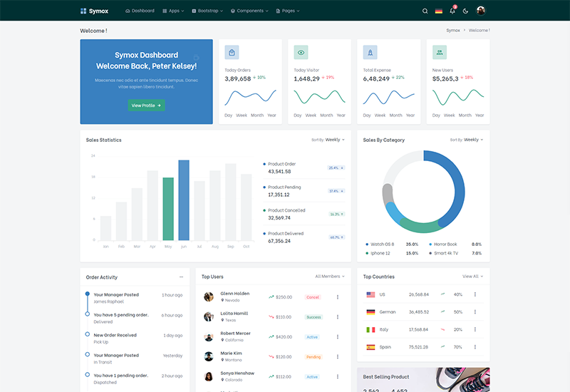Image resolution: width=570 pixels, height=392 pixels.
Task: Open the German flag language selector
Action: click(x=439, y=11)
